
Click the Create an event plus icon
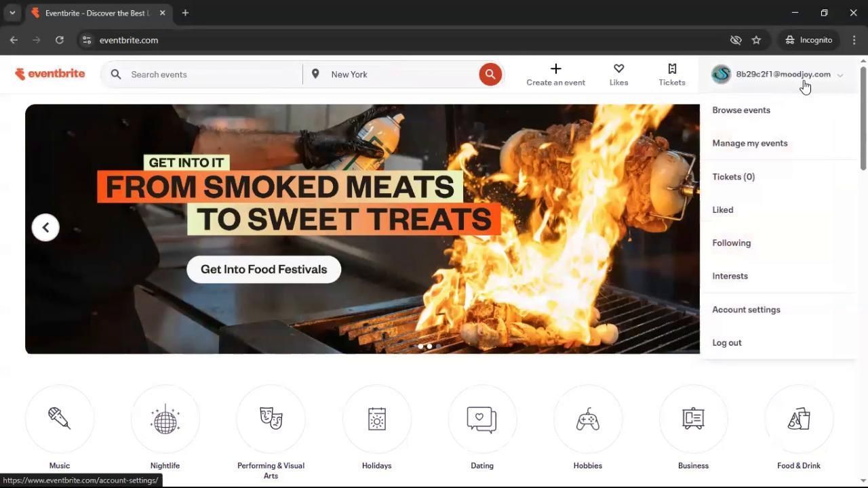[x=555, y=69]
